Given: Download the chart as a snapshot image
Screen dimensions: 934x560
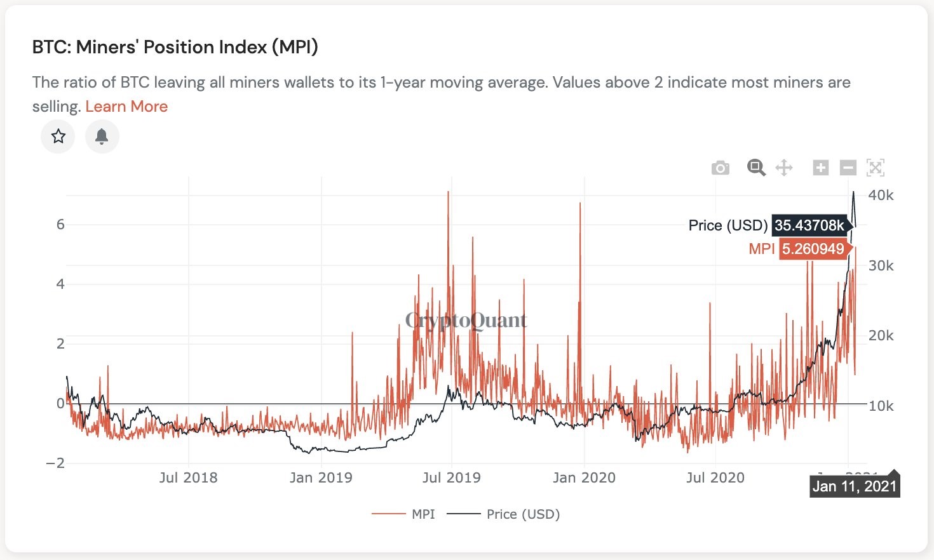Looking at the screenshot, I should 720,168.
